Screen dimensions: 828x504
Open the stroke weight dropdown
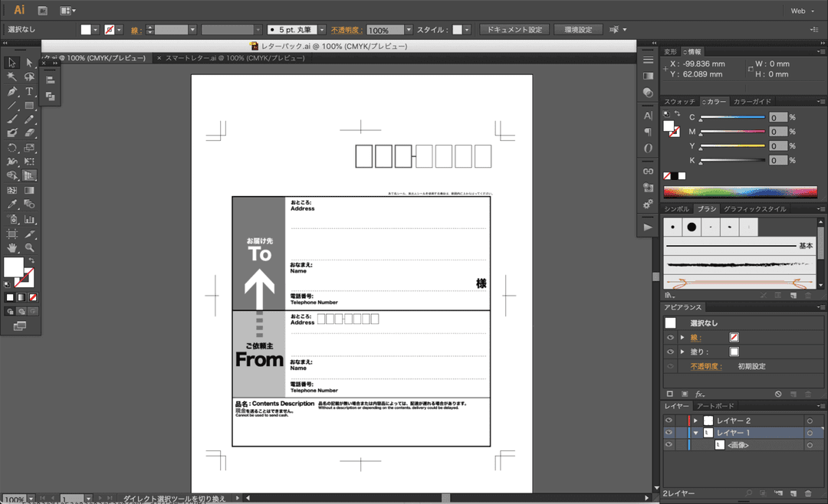click(x=194, y=29)
